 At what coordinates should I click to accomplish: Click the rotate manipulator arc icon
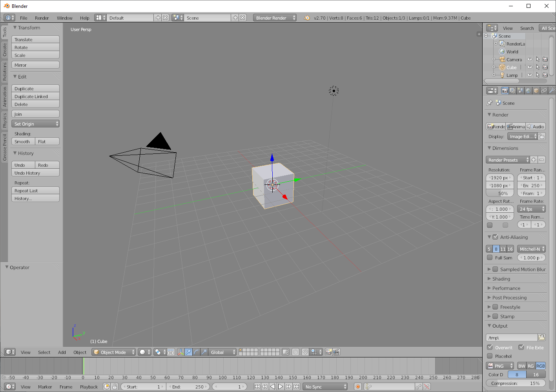click(x=196, y=352)
